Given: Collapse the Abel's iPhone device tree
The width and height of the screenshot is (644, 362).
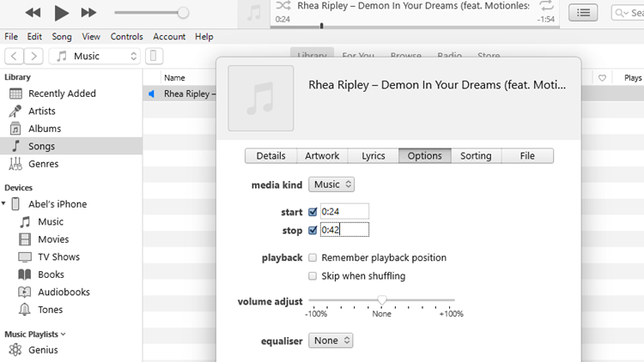Looking at the screenshot, I should [3, 203].
